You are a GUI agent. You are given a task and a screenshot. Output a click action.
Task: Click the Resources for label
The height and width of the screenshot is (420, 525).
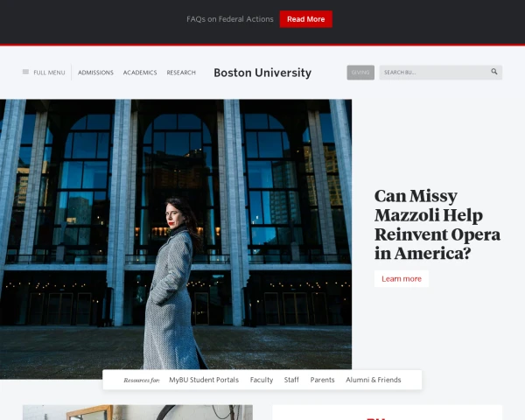pos(142,380)
